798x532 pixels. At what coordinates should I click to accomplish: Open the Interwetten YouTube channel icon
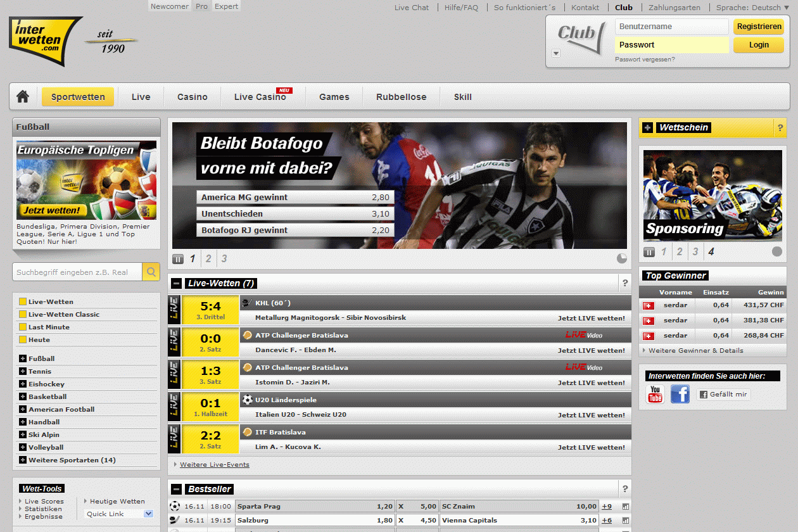(x=655, y=394)
